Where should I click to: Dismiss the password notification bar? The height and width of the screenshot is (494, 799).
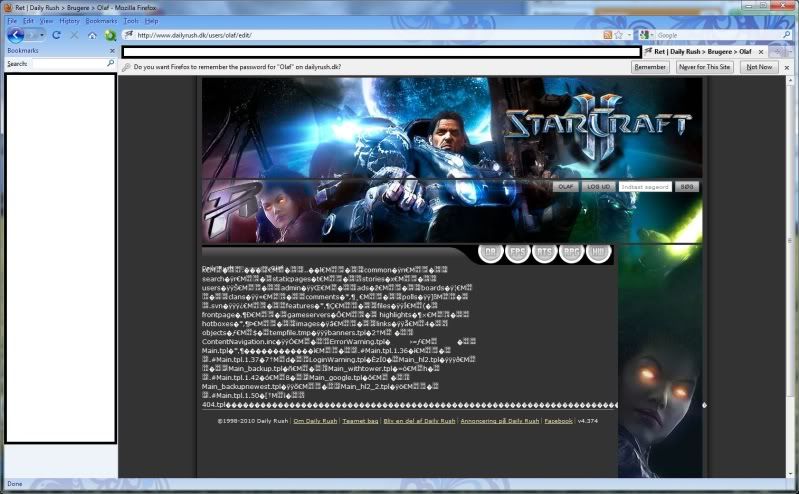pyautogui.click(x=786, y=67)
